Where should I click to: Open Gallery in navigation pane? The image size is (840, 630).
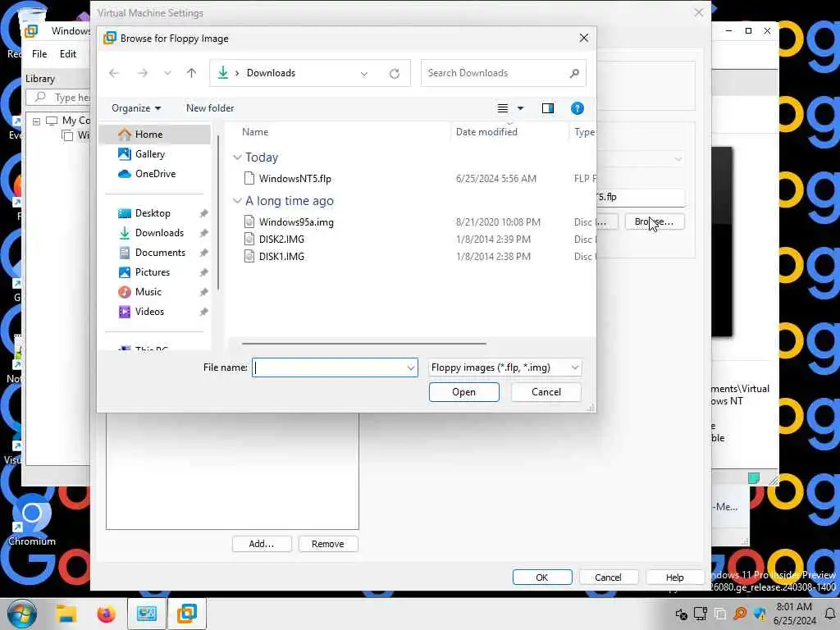(x=149, y=154)
